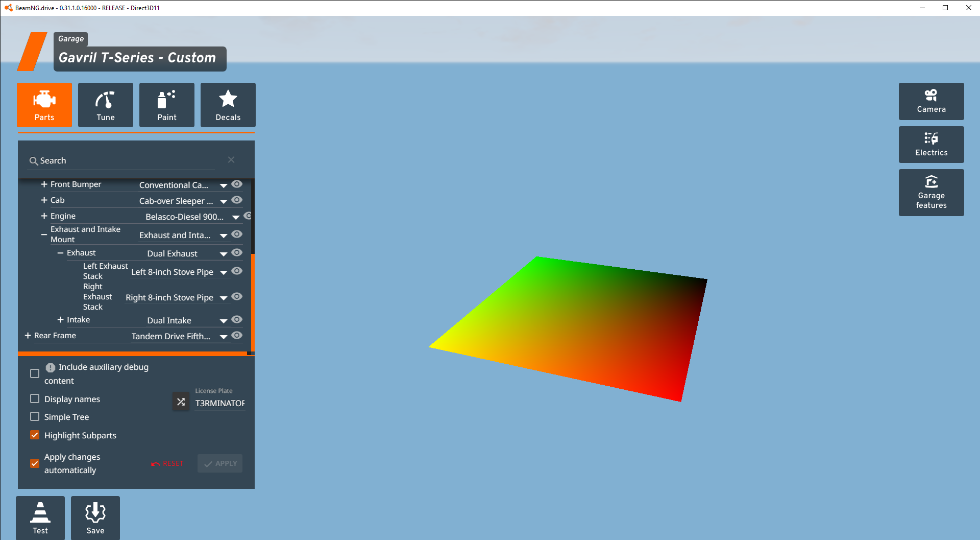The height and width of the screenshot is (540, 980).
Task: Uncheck Apply changes automatically
Action: (x=35, y=463)
